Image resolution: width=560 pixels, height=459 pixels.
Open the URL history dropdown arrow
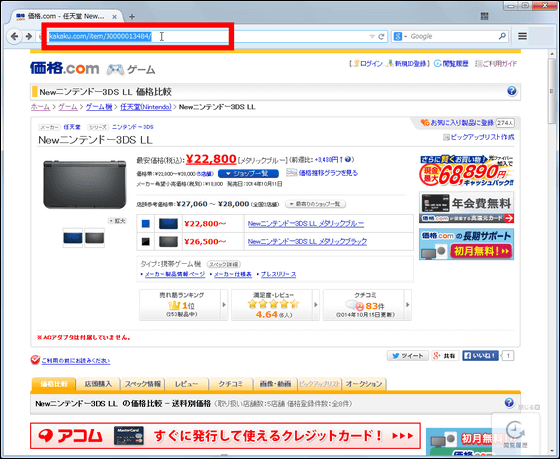(372, 36)
